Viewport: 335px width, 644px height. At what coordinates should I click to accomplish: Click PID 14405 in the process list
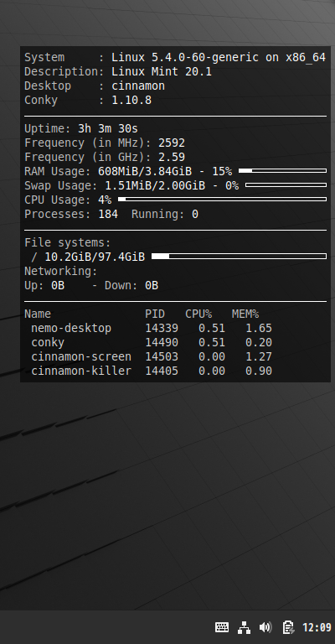pos(162,371)
